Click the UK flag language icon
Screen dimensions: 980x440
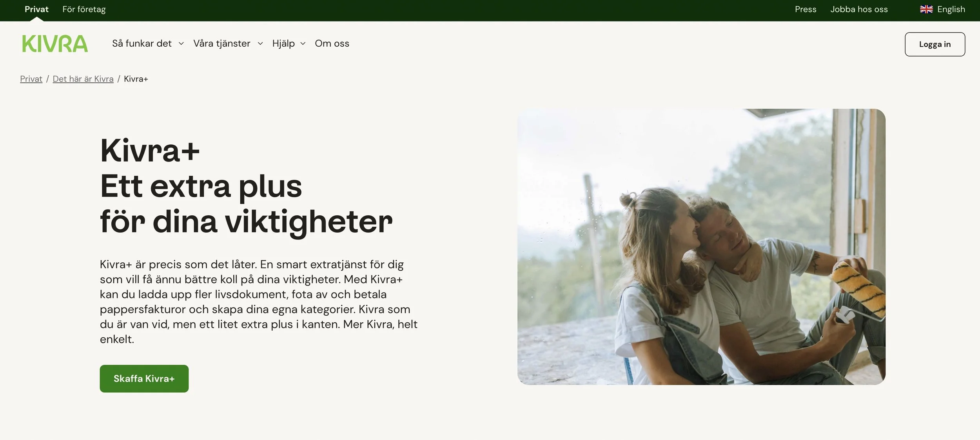point(926,9)
